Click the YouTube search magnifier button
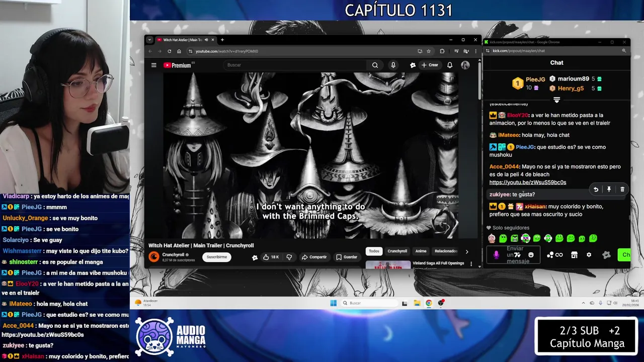644x362 pixels. click(x=375, y=65)
